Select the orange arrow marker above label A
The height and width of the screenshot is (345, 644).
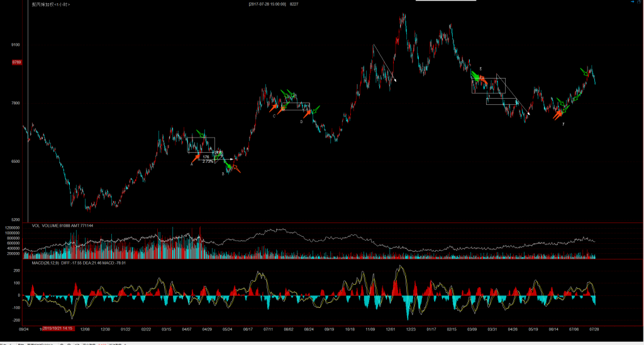(196, 158)
